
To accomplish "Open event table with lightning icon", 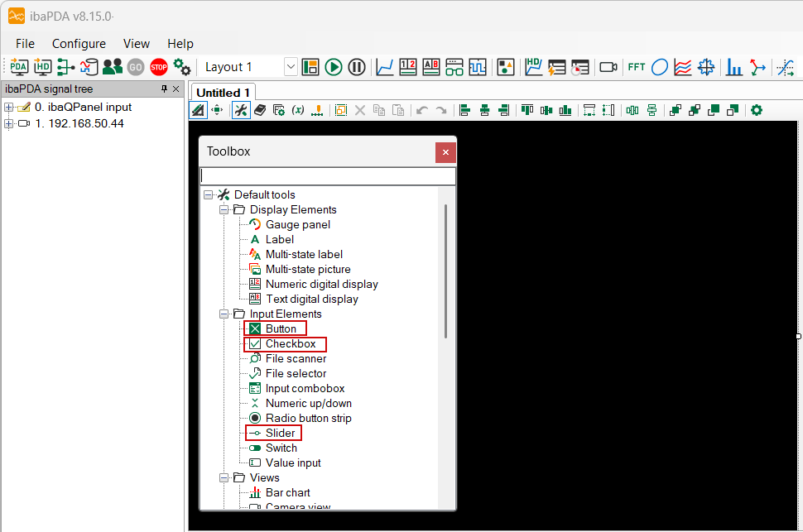I will pos(556,67).
